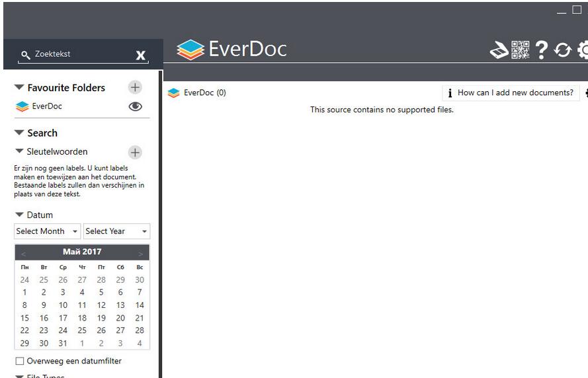The height and width of the screenshot is (378, 588).
Task: Select May 10 in calendar
Action: tap(63, 305)
